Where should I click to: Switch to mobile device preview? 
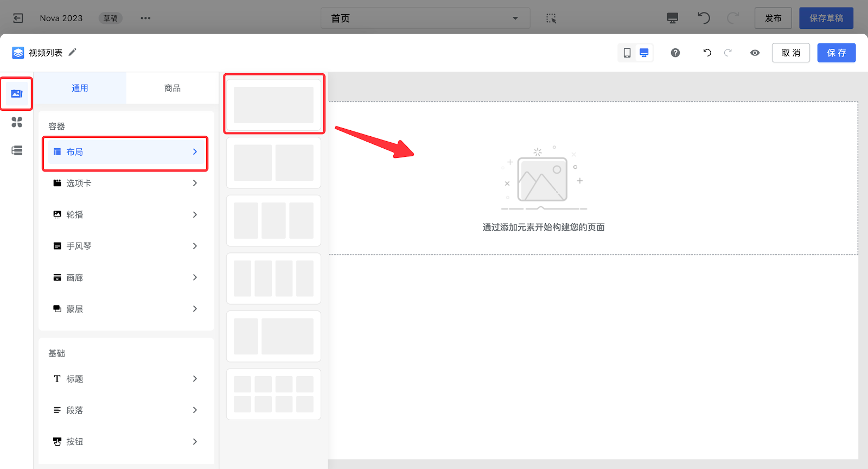(x=627, y=53)
